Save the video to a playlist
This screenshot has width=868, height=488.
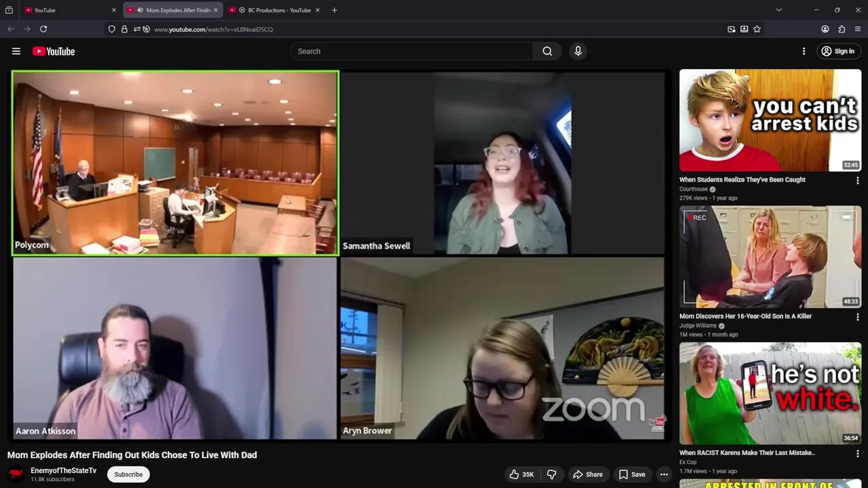point(631,474)
